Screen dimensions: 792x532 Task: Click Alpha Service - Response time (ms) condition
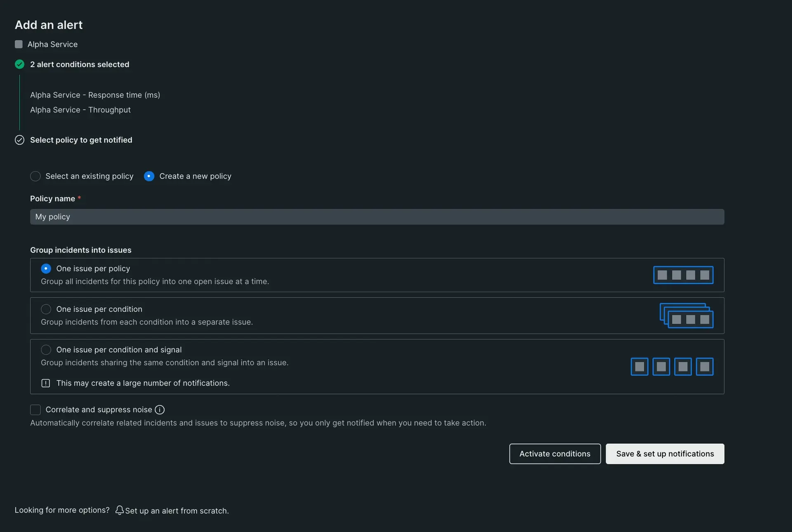pyautogui.click(x=95, y=95)
